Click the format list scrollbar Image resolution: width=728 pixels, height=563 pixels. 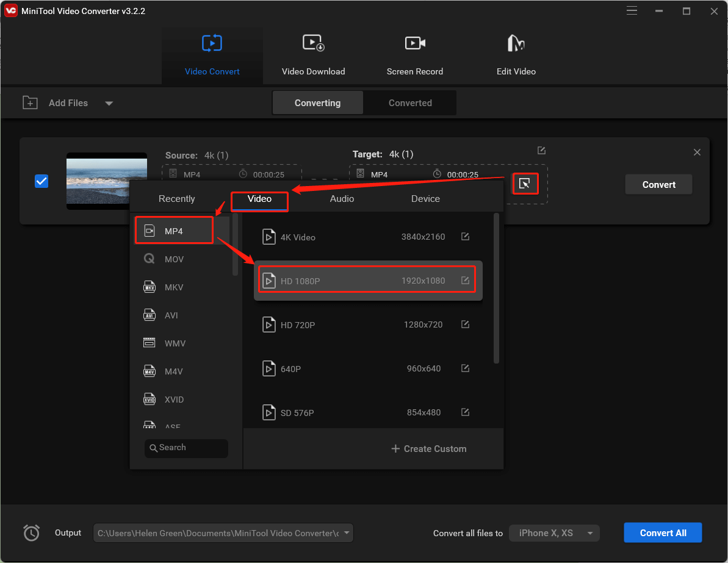[x=235, y=245]
